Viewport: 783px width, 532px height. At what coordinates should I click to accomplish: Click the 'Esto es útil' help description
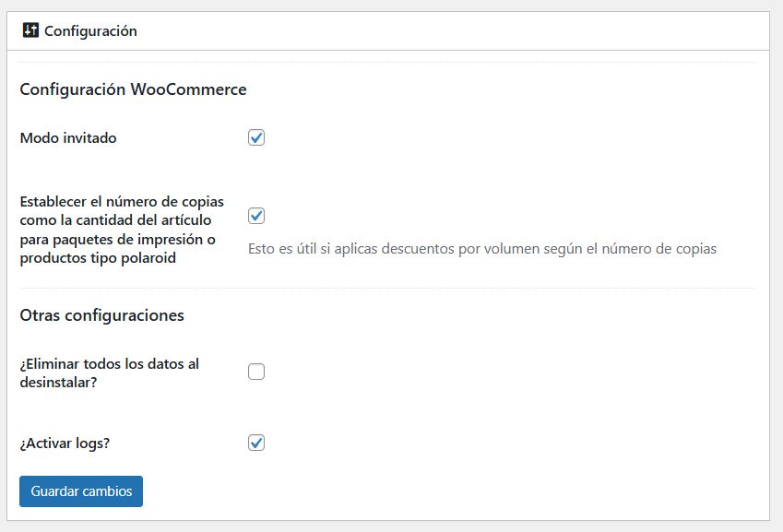[x=481, y=248]
